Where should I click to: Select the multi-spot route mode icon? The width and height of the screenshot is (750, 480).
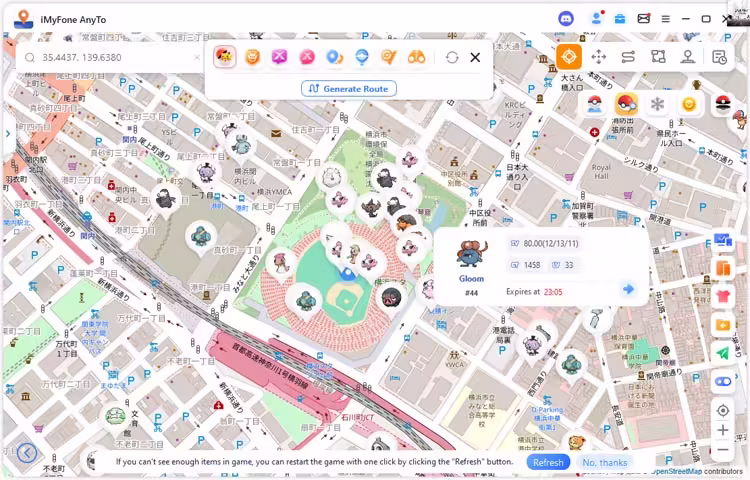click(658, 57)
